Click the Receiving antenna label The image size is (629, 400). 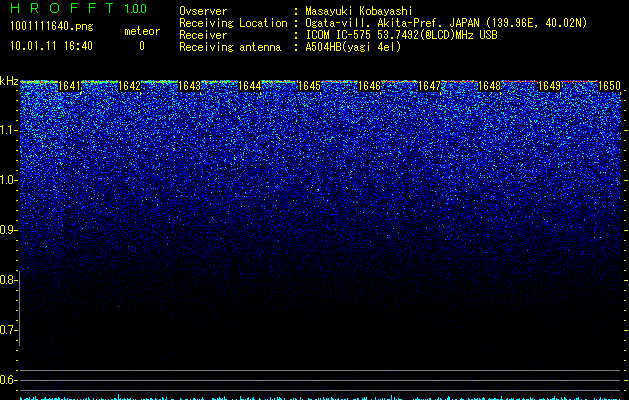[x=230, y=47]
